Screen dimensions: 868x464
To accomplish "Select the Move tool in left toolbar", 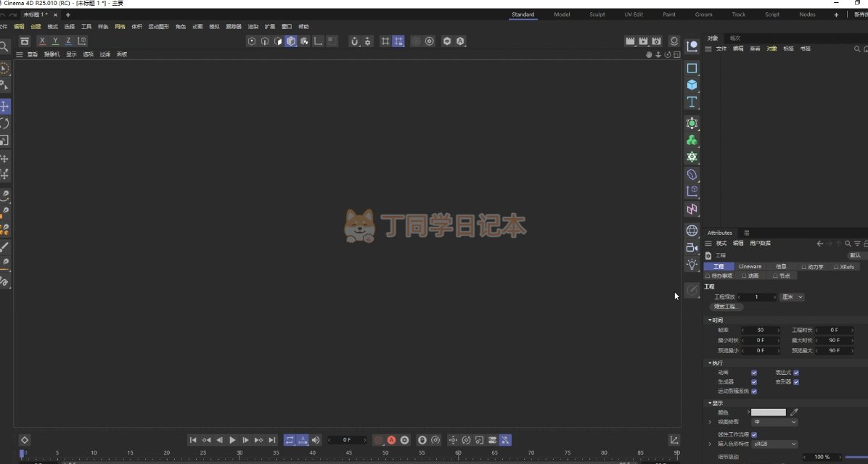I will [x=4, y=106].
